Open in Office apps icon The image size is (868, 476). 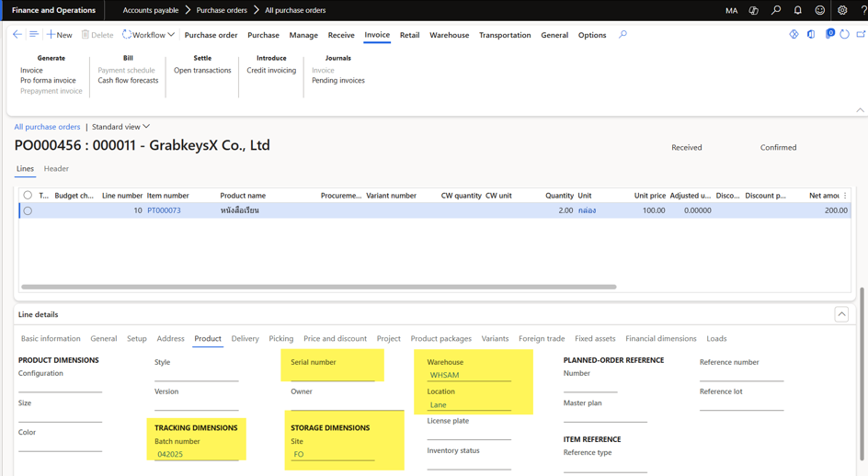pos(811,34)
